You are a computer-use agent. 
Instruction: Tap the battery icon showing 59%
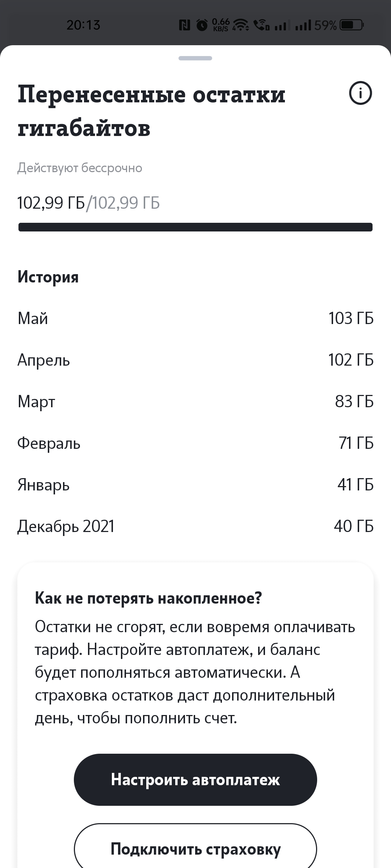pos(352,25)
